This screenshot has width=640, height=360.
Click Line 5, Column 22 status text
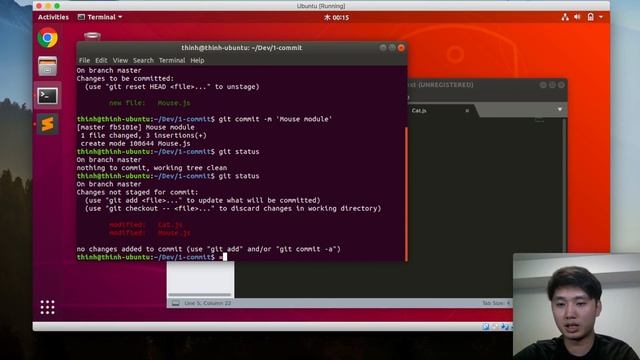point(207,303)
